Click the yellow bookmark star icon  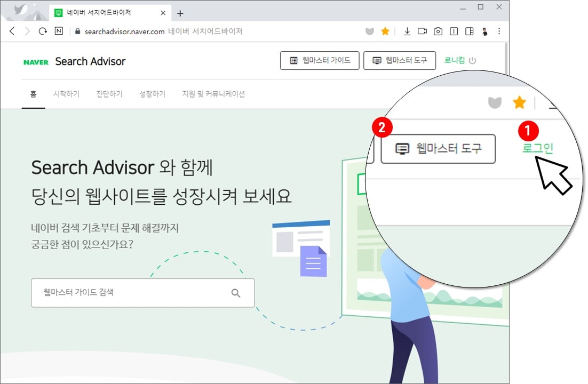pos(385,31)
